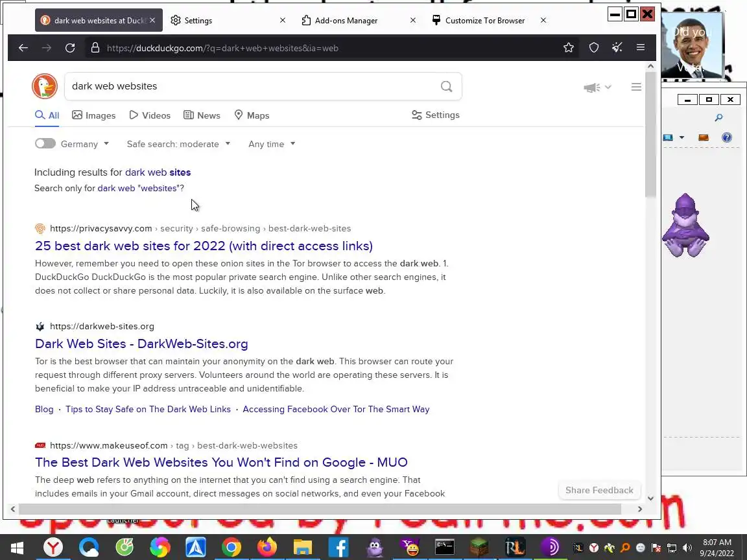The width and height of the screenshot is (747, 560).
Task: Open Dark Web Sites - DarkWeb-Sites.org result
Action: 141,344
